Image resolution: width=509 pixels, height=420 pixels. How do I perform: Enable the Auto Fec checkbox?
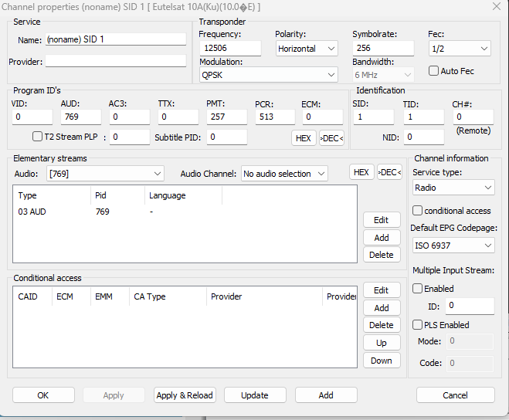coord(433,71)
